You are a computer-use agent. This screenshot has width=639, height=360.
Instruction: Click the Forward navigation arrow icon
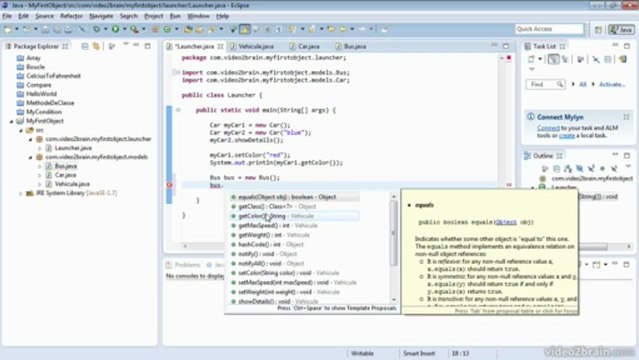[x=362, y=29]
